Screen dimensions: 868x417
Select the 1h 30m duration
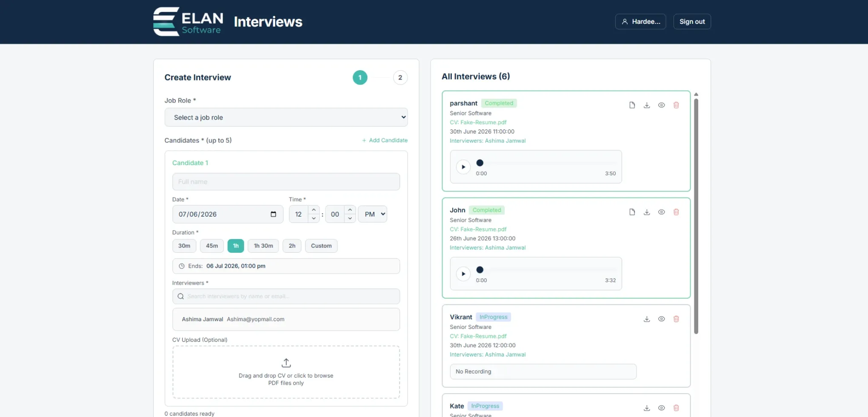point(263,246)
